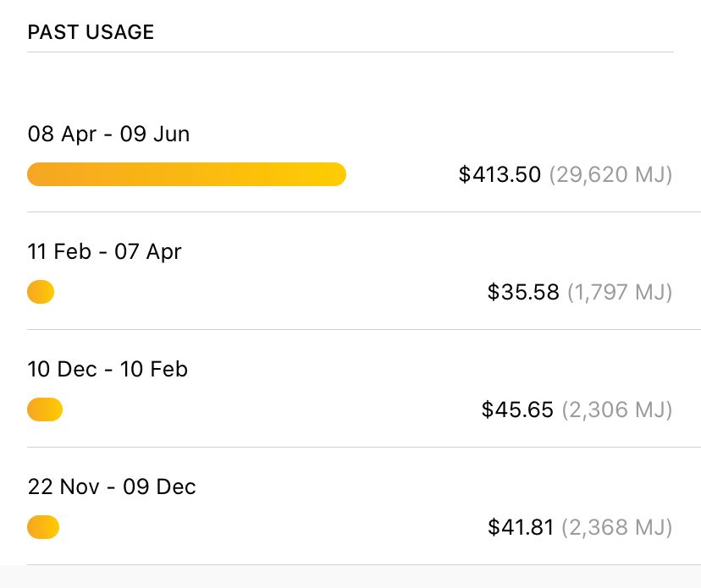
Task: Click the divider line below the PAST USAGE heading
Action: [350, 52]
